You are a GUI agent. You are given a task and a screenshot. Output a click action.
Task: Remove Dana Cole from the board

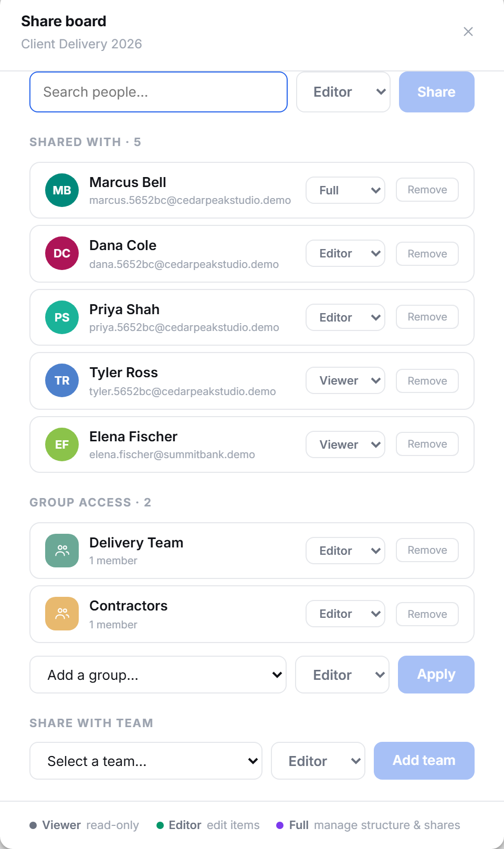tap(427, 254)
